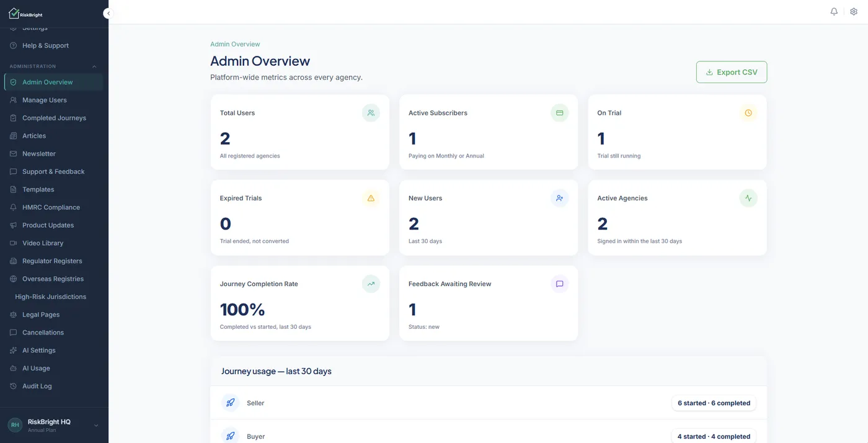Screen dimensions: 868x443
Task: Click the Seller 6 started · 6 completed badge
Action: 714,403
